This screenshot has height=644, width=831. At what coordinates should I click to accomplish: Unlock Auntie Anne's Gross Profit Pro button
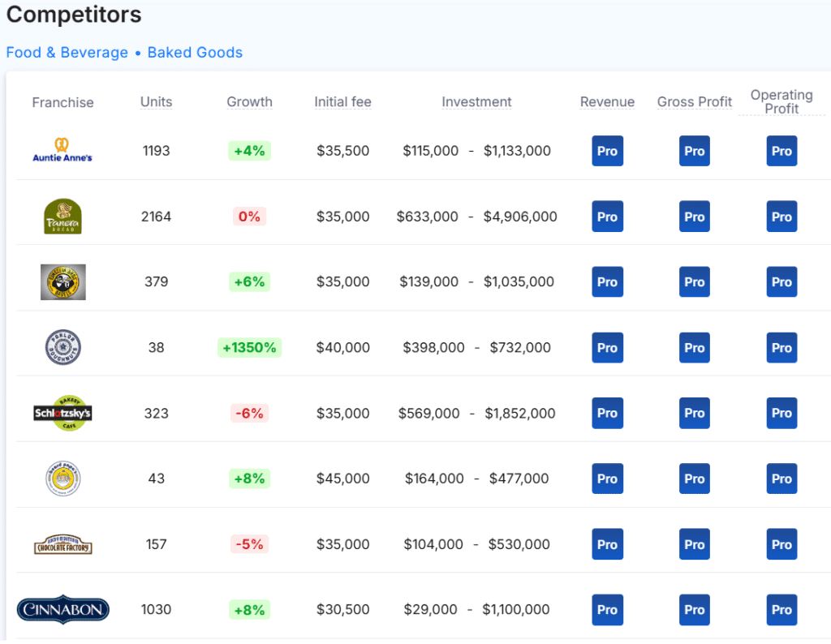pyautogui.click(x=695, y=151)
